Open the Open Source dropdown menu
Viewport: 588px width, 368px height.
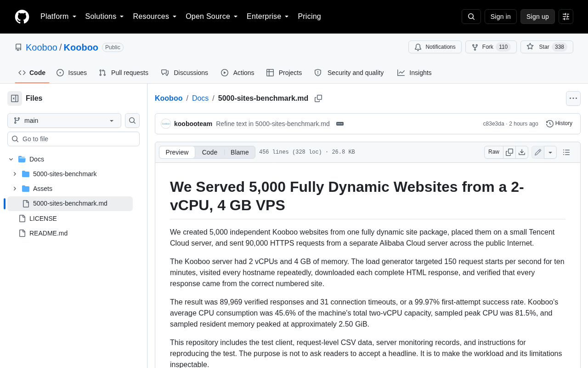click(x=212, y=17)
